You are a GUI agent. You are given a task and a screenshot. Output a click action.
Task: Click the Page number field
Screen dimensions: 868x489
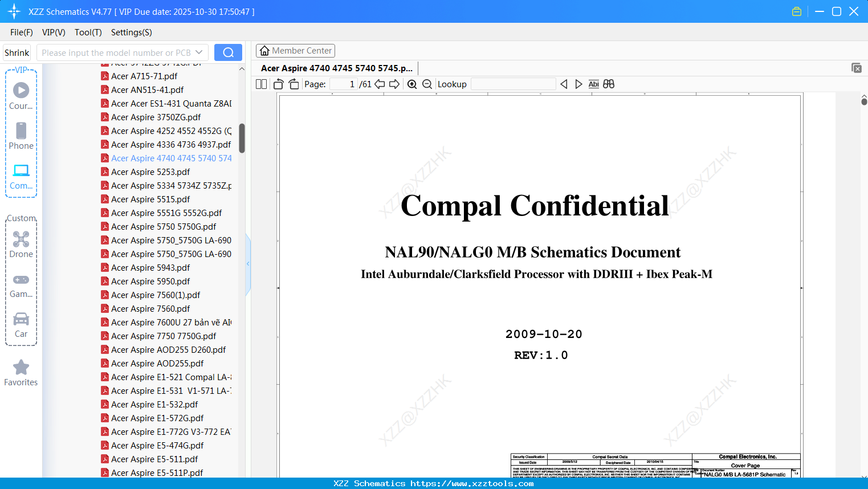click(x=343, y=84)
